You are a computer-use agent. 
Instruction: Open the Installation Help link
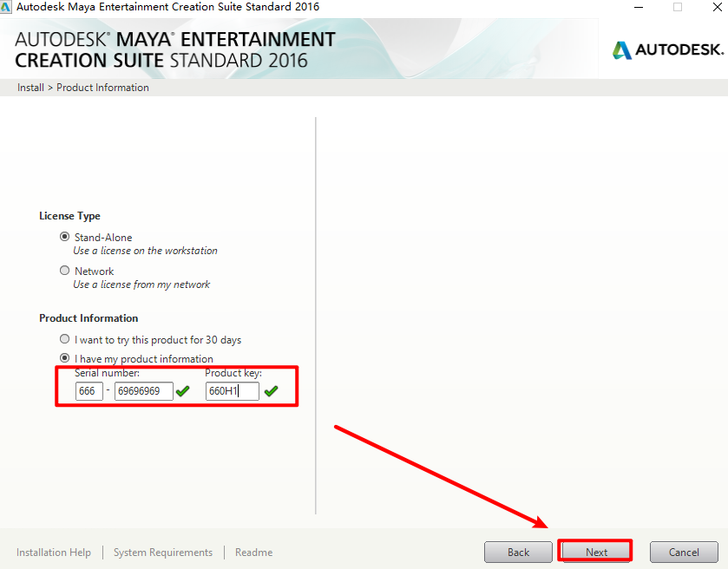point(54,553)
